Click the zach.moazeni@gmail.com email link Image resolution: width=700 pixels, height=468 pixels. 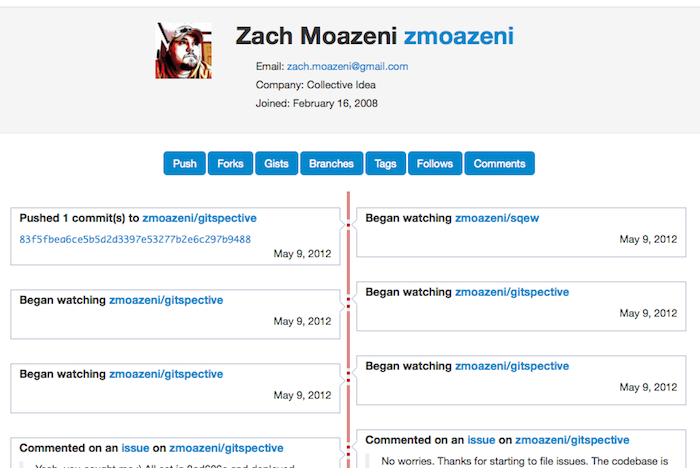tap(347, 66)
